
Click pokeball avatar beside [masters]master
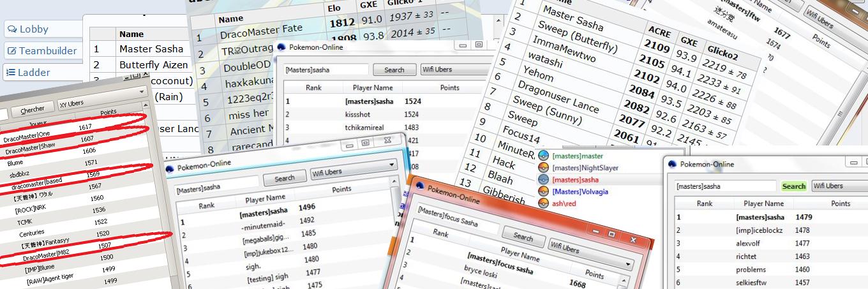(x=543, y=156)
